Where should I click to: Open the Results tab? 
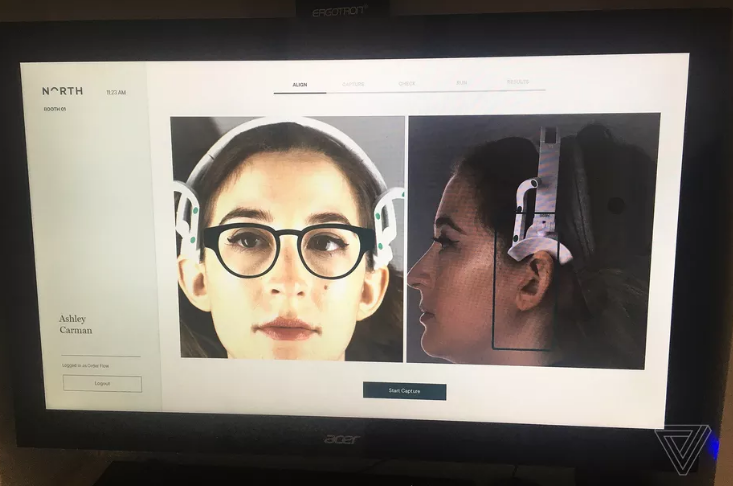pyautogui.click(x=517, y=84)
